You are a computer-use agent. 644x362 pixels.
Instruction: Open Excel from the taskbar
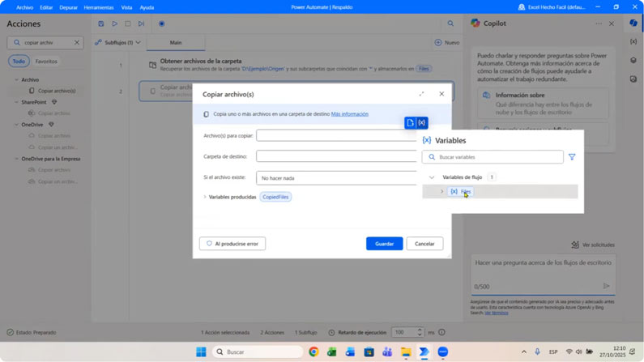pos(332,351)
